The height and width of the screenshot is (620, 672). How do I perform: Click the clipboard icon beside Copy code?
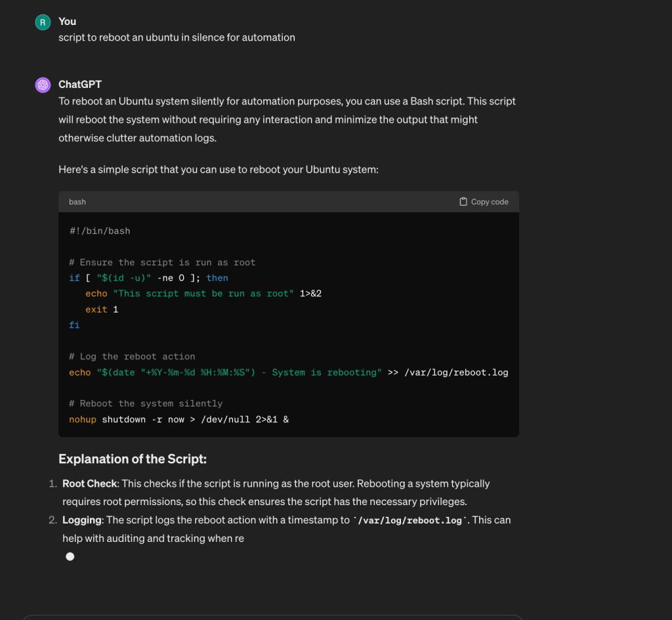463,202
